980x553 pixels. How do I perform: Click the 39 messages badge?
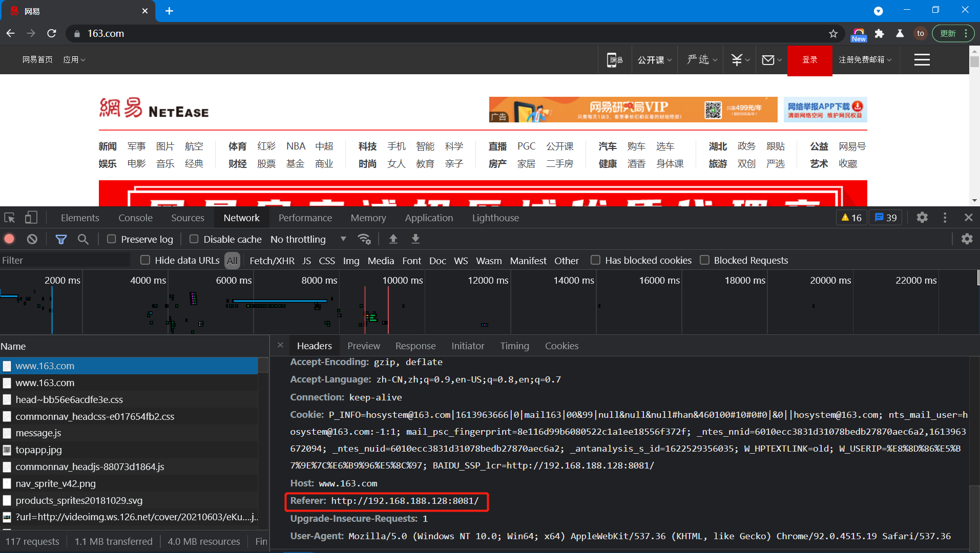click(886, 218)
